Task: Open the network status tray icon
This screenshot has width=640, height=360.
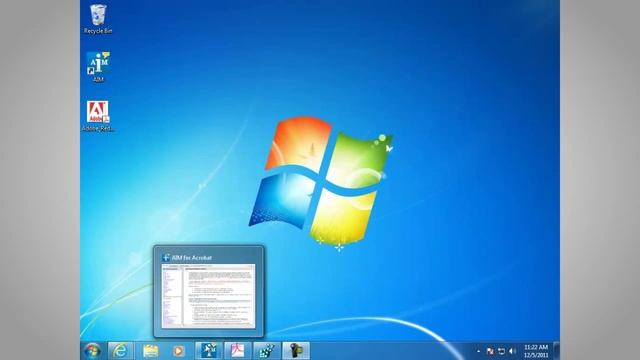Action: 502,351
